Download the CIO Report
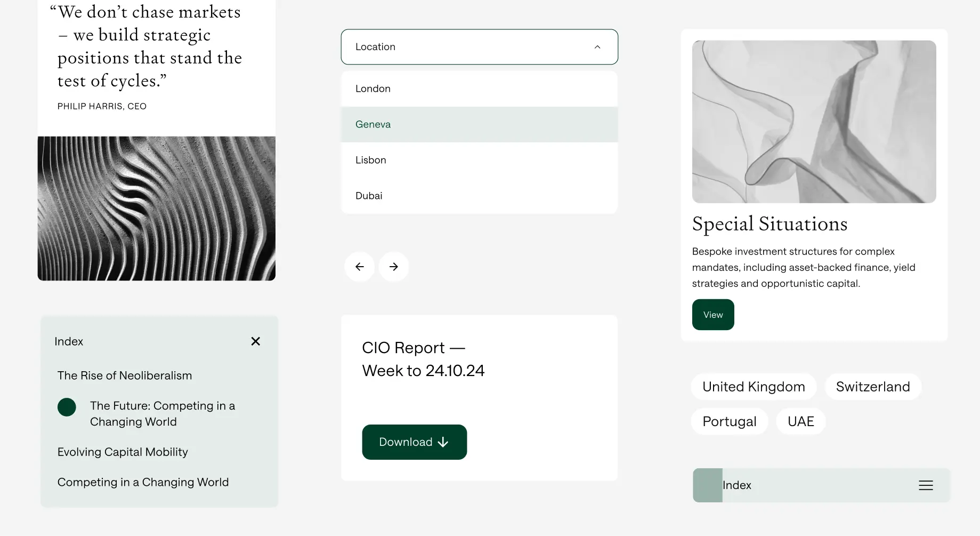 tap(414, 442)
